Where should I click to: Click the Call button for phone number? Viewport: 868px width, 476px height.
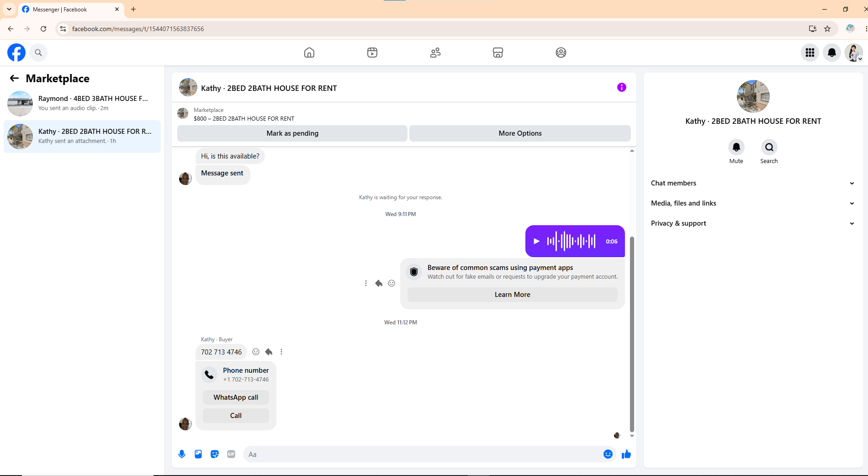coord(236,416)
